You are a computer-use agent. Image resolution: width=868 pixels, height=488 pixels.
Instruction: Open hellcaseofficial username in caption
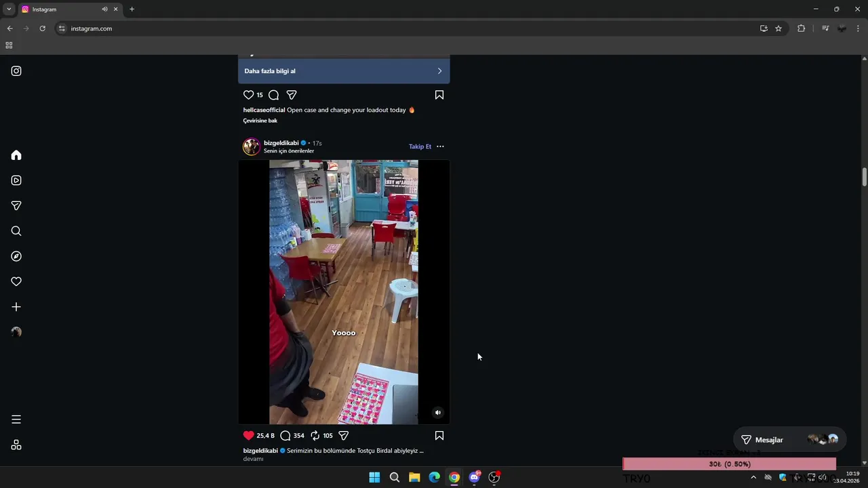[264, 110]
